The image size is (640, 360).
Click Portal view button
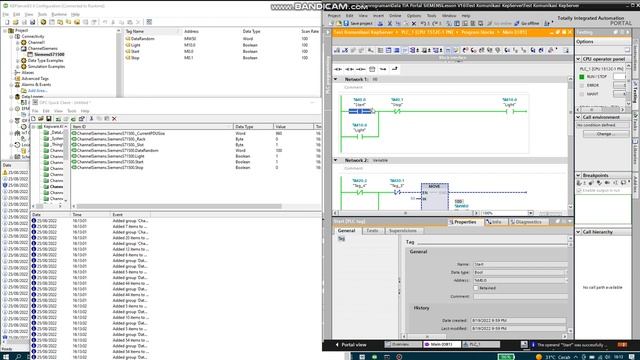(351, 345)
